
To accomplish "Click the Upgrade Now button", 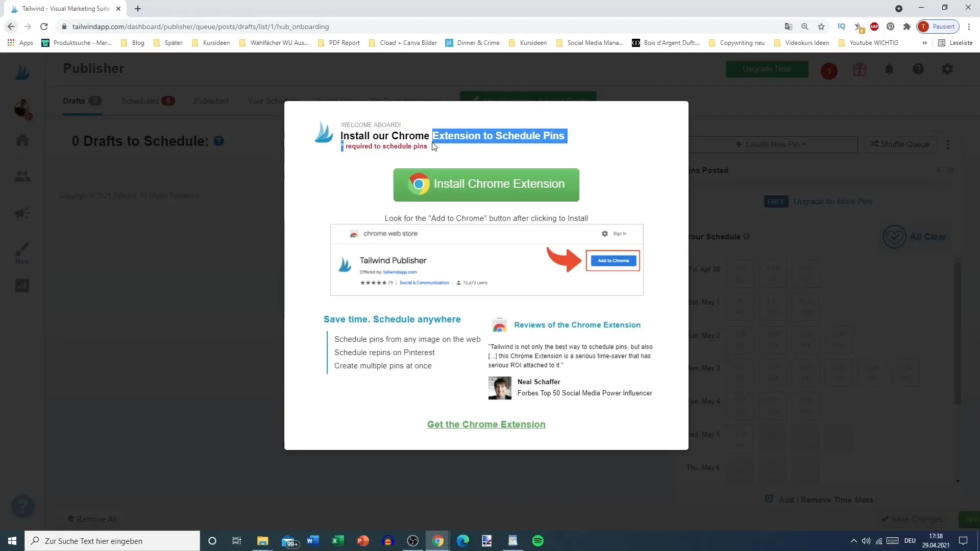I will pos(767,69).
